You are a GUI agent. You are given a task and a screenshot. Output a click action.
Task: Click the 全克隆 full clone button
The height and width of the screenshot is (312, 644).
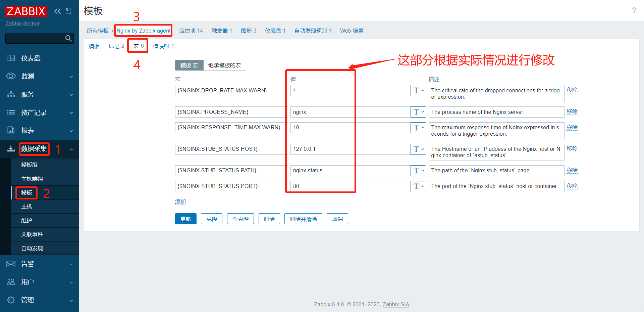point(240,219)
